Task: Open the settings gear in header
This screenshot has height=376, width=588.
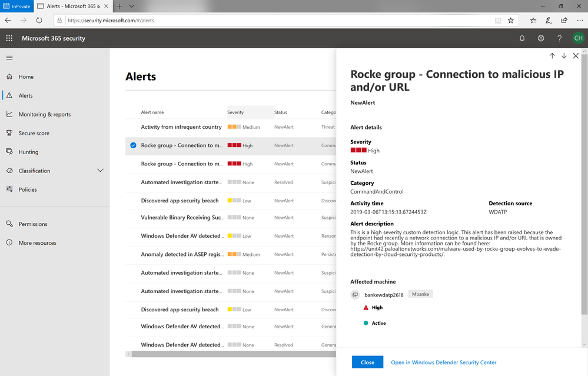Action: [x=541, y=38]
